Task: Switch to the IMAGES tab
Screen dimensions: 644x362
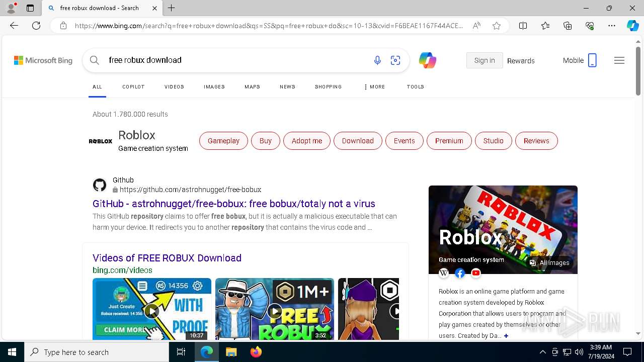Action: pos(214,87)
